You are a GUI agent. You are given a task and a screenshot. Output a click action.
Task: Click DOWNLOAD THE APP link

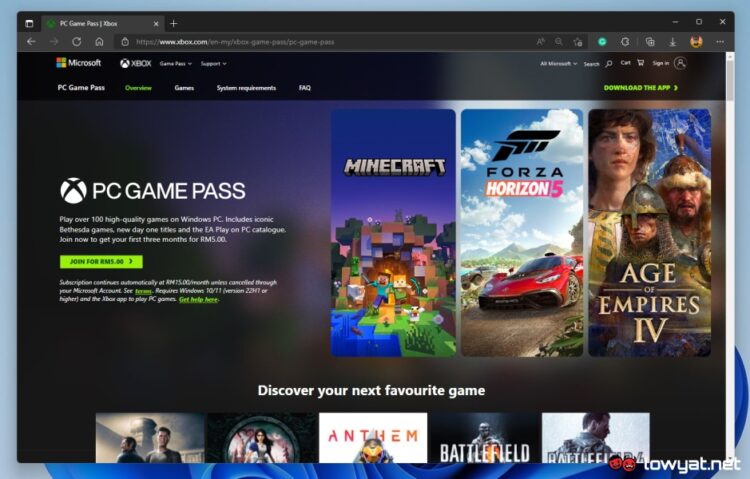[640, 88]
